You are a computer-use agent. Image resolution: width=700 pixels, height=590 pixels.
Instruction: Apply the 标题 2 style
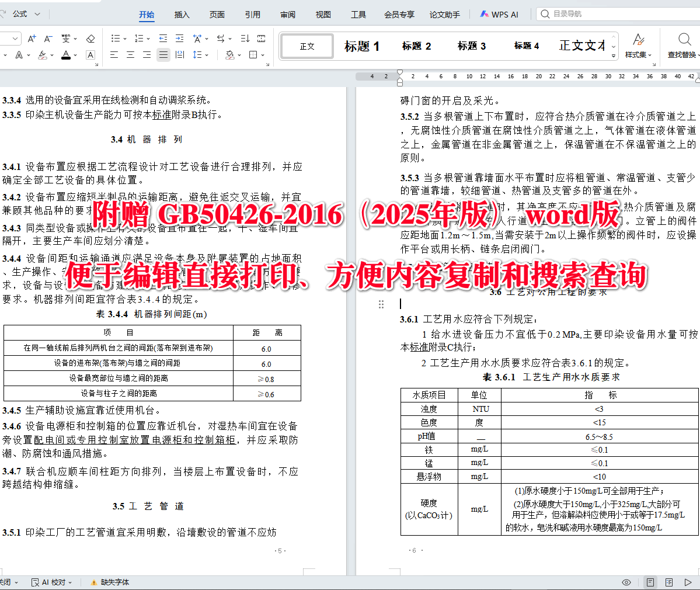pyautogui.click(x=416, y=46)
